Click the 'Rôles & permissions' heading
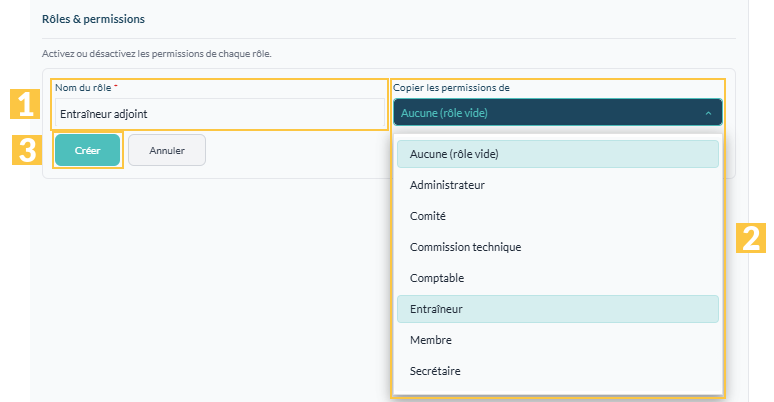The width and height of the screenshot is (774, 402). [93, 19]
